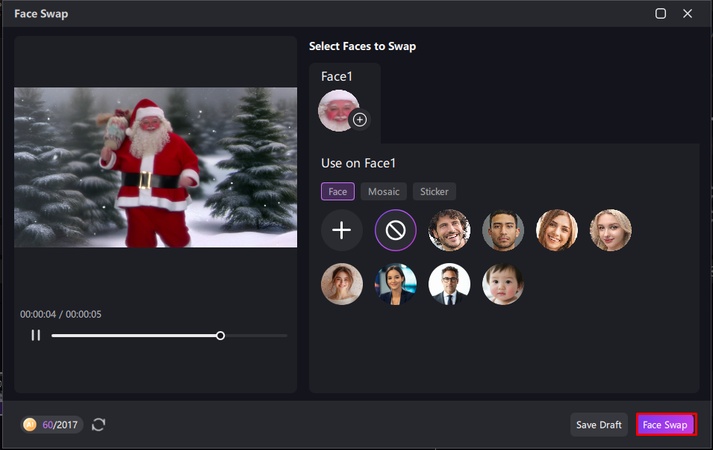Screen dimensions: 713x450
Task: Maximize the Face Swap window
Action: [x=661, y=14]
